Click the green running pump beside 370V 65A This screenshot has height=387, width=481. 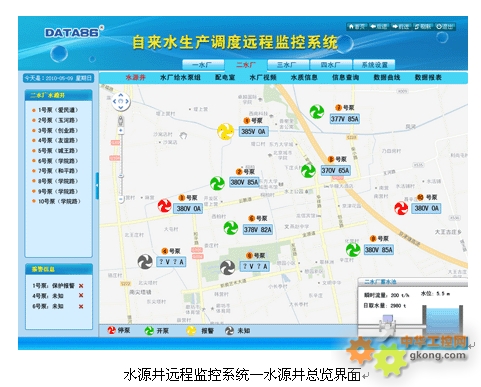click(308, 171)
